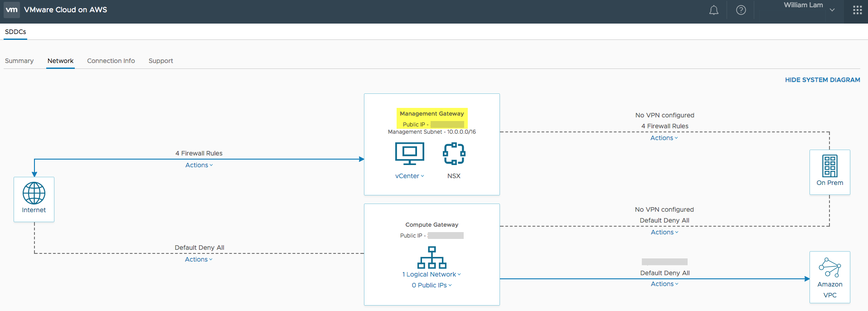This screenshot has width=868, height=311.
Task: Click the On Prem building icon
Action: click(x=829, y=166)
